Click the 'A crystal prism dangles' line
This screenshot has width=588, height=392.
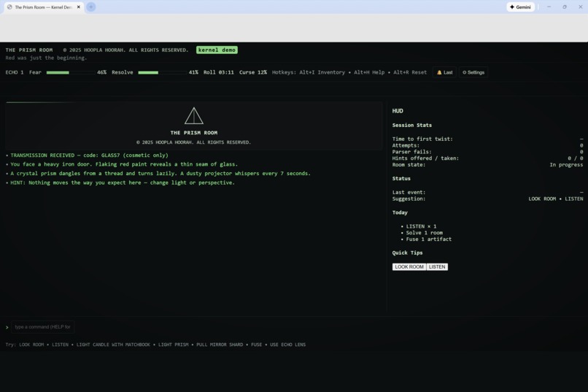coord(160,173)
